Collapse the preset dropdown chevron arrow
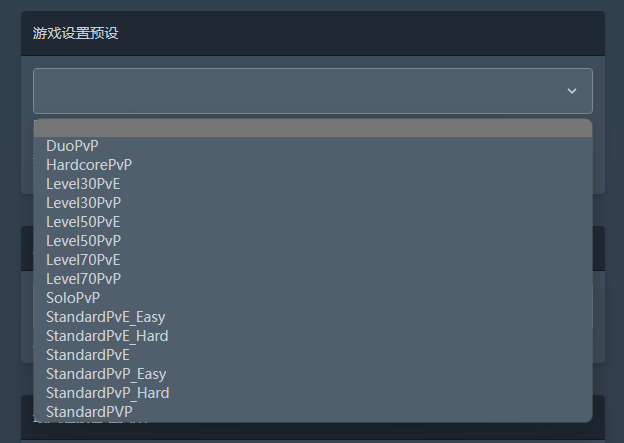The width and height of the screenshot is (624, 443). [x=572, y=91]
